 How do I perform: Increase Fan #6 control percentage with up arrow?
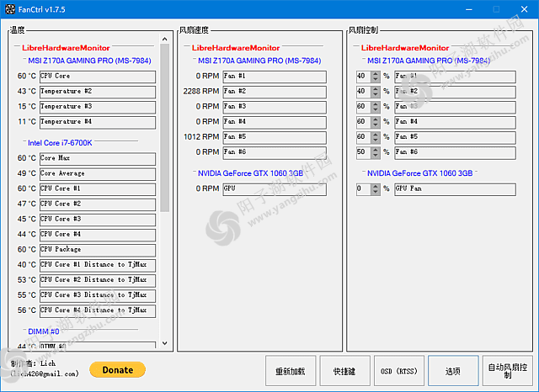pos(376,149)
